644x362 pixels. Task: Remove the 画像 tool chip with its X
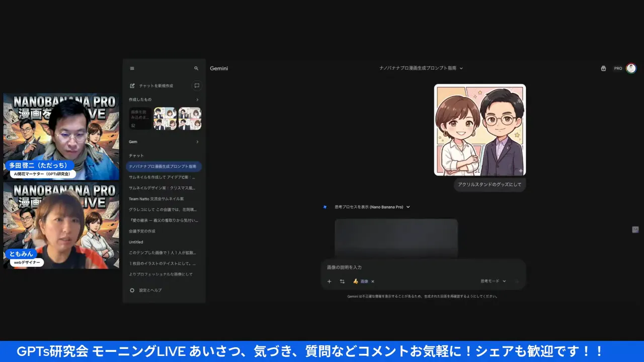click(x=373, y=282)
